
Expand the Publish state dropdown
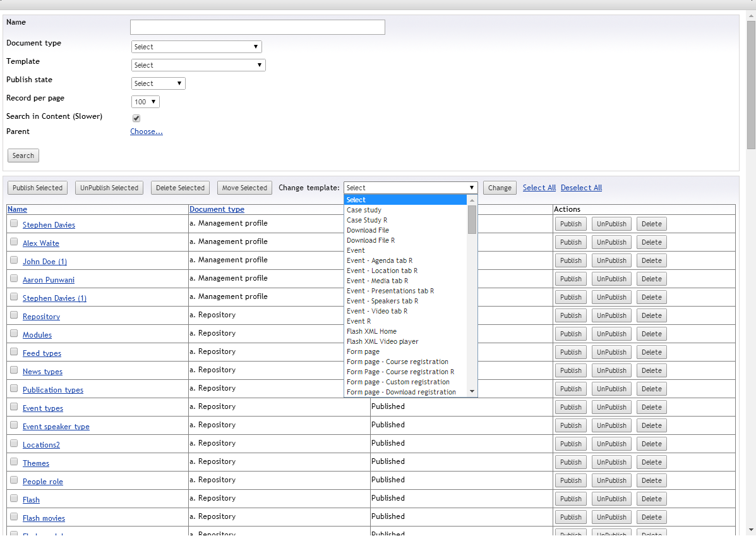click(x=158, y=83)
